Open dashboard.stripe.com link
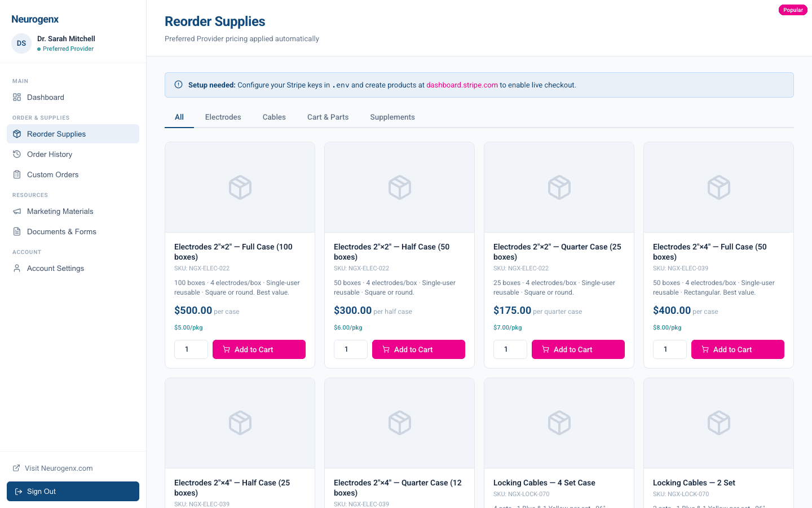 coord(462,85)
